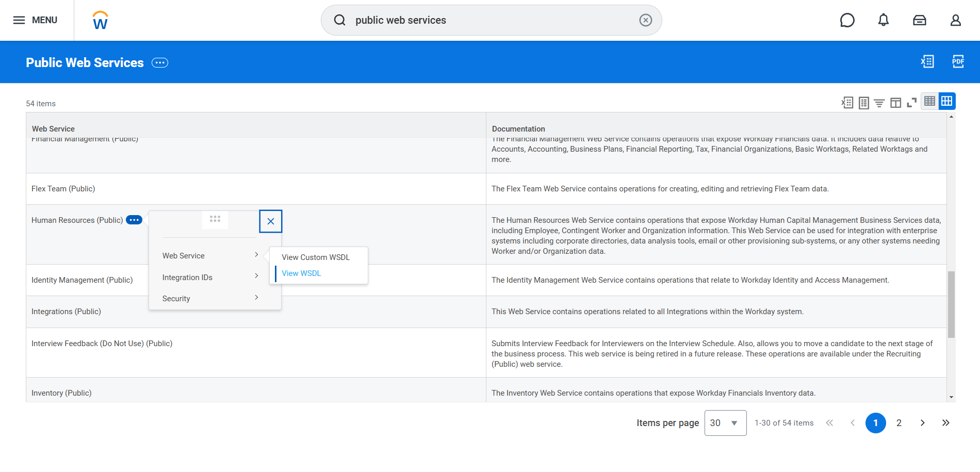This screenshot has height=472, width=980.
Task: Go to previous page of results
Action: (853, 423)
